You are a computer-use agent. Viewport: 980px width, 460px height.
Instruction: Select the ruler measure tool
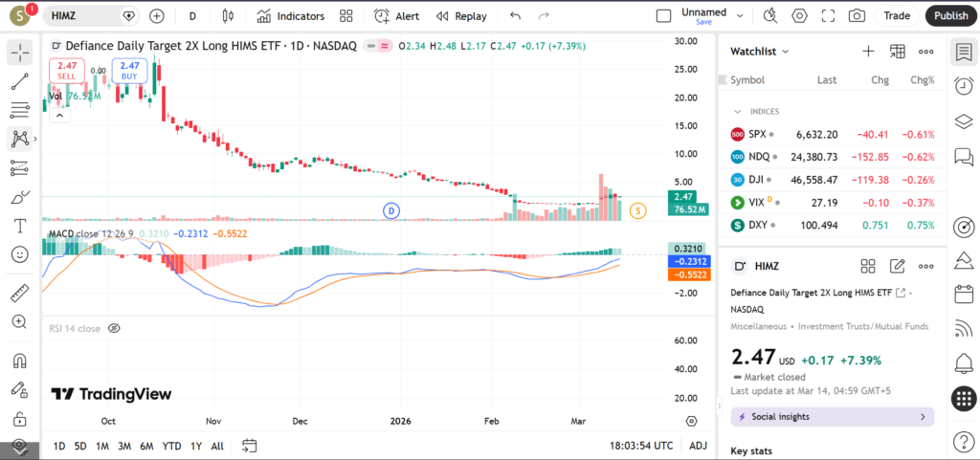pyautogui.click(x=19, y=293)
